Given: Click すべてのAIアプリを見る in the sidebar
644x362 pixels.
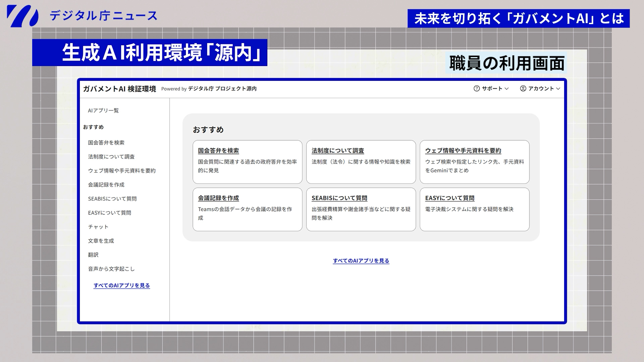Looking at the screenshot, I should [122, 286].
